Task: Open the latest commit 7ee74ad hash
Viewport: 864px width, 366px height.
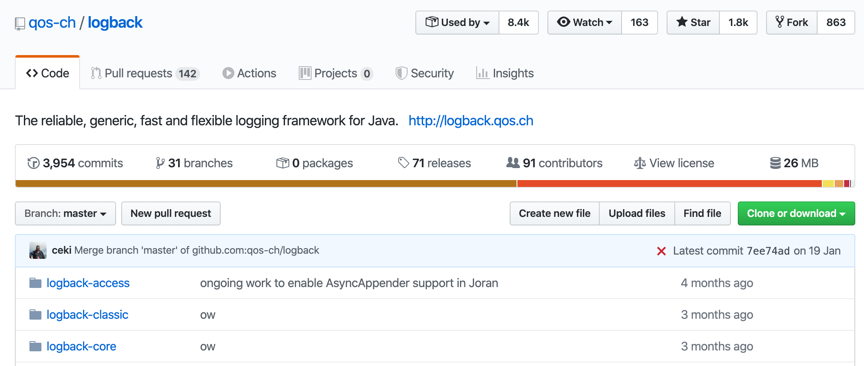Action: (768, 251)
